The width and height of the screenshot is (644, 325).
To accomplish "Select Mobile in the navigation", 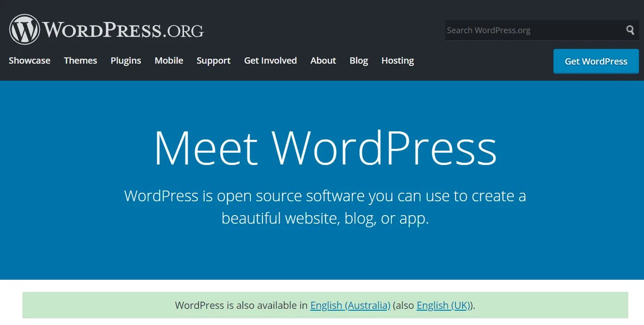I will coord(169,61).
